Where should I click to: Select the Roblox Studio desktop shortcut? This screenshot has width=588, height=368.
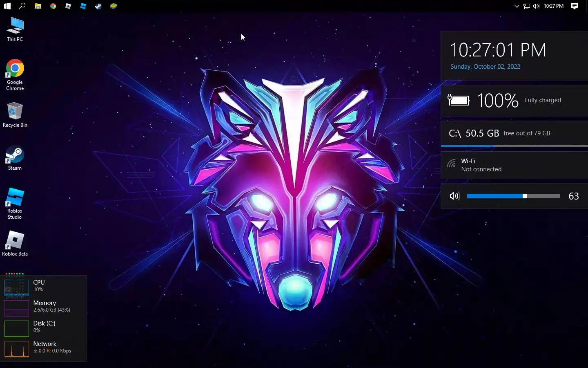coord(15,204)
